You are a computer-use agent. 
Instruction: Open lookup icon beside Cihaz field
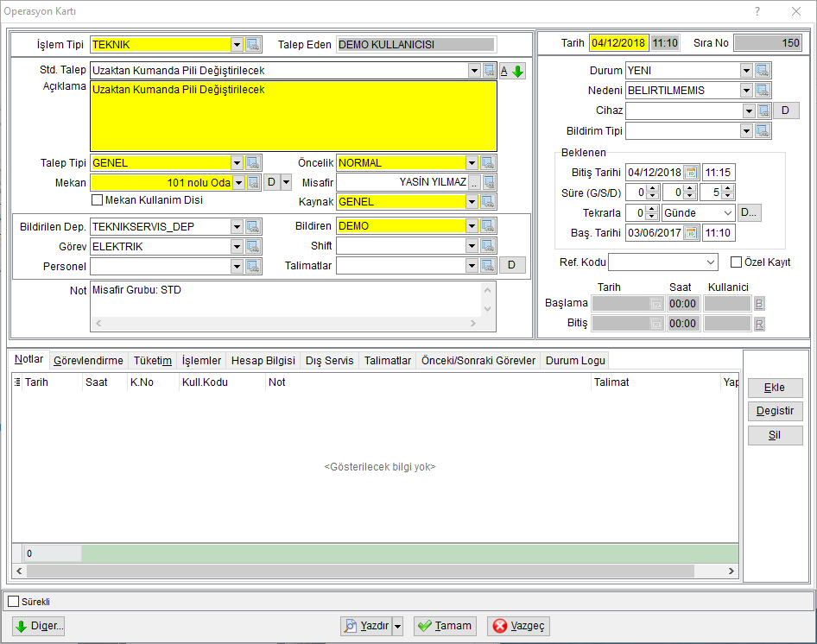pos(763,110)
